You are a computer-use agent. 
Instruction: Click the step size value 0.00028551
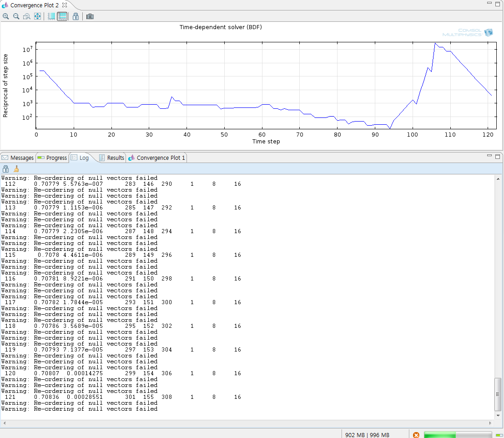[x=85, y=397]
